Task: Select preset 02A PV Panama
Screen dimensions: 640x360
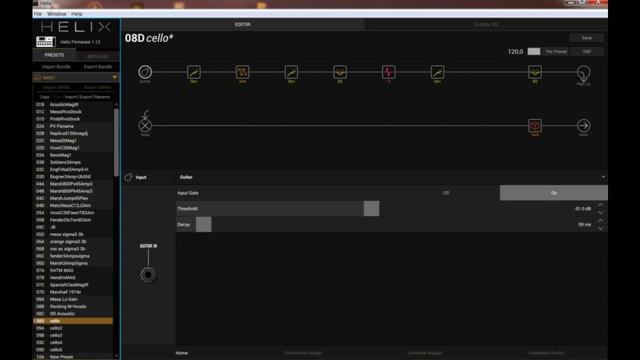Action: 73,126
